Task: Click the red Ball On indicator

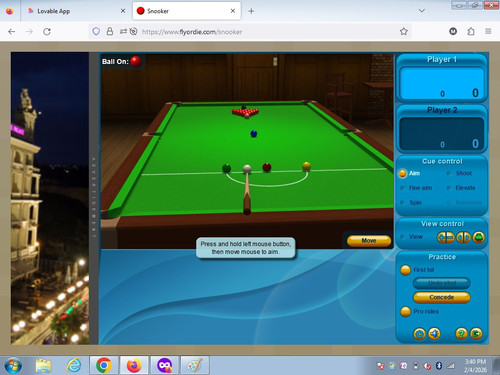Action: pos(136,61)
